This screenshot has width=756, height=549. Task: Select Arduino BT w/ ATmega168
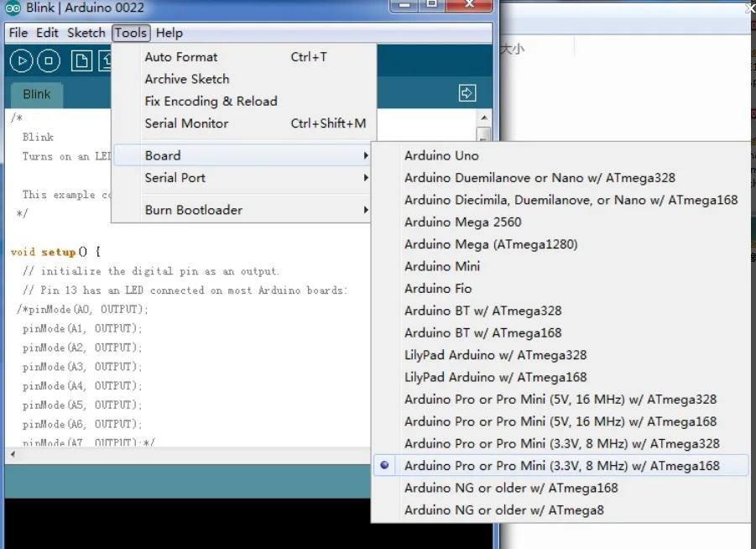562,333
